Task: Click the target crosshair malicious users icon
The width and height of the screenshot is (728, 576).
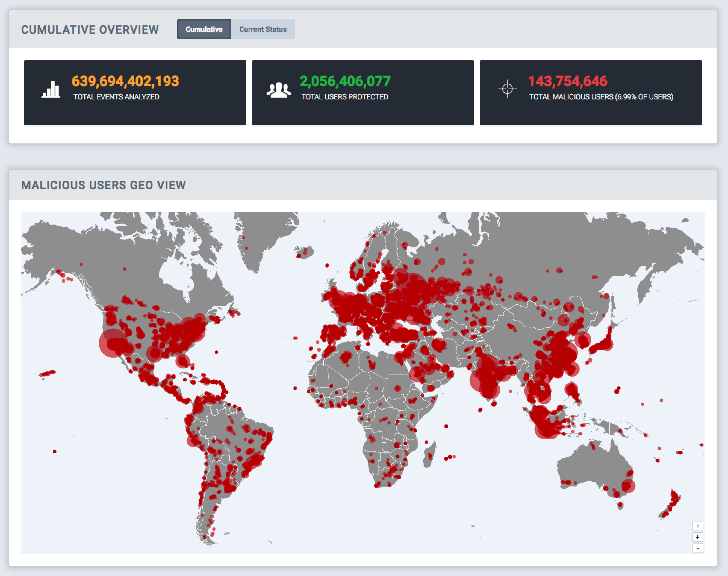Action: [507, 89]
